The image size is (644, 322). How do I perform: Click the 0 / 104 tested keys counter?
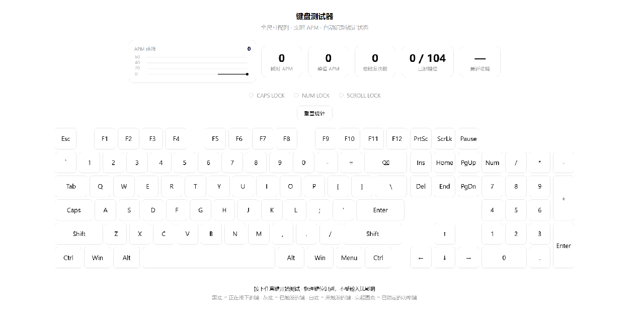(x=428, y=62)
